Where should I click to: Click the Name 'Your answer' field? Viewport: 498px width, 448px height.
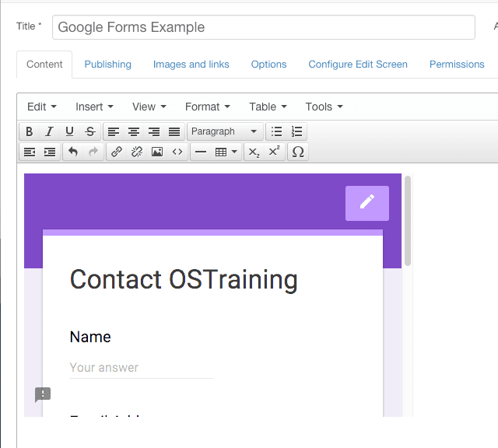point(141,368)
